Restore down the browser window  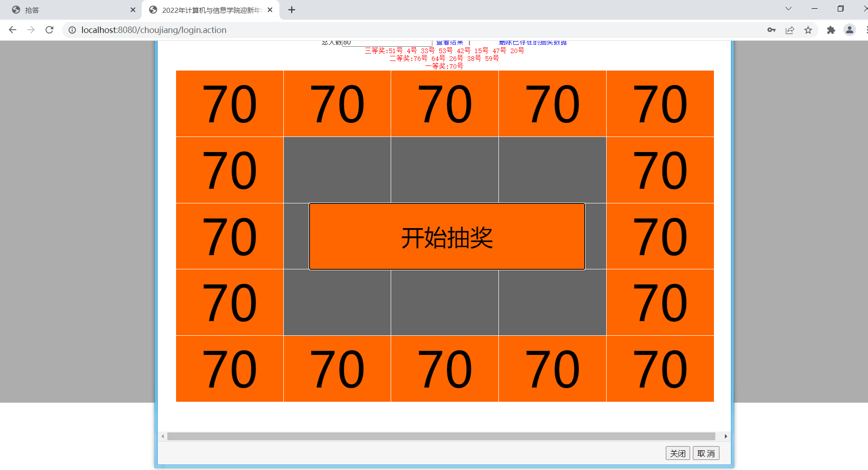(840, 9)
